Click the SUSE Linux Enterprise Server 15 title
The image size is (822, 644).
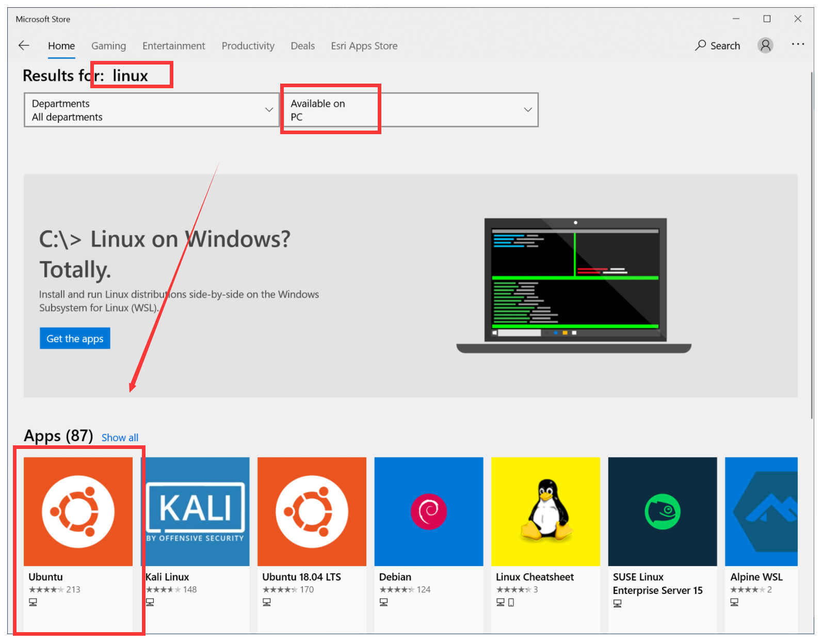[658, 584]
